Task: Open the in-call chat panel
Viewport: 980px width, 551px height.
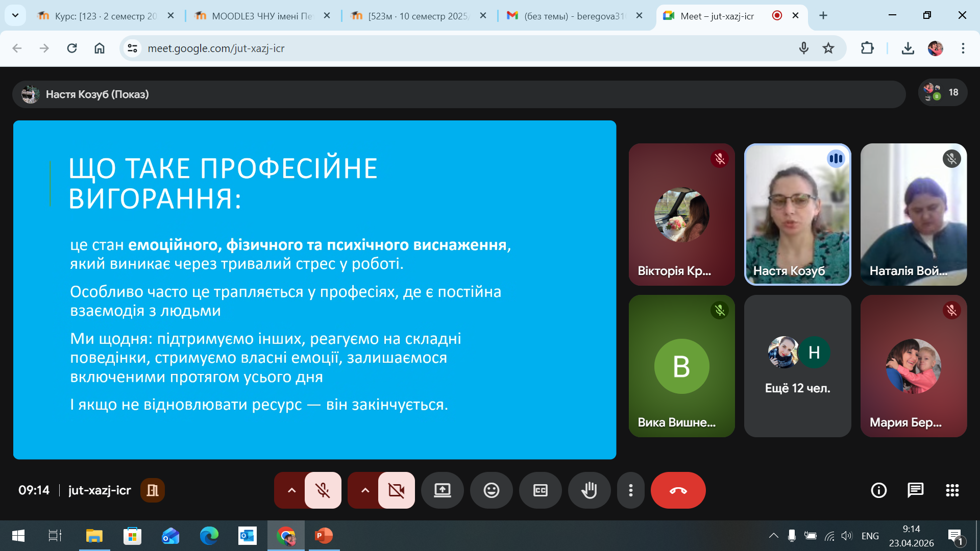Action: pos(915,490)
